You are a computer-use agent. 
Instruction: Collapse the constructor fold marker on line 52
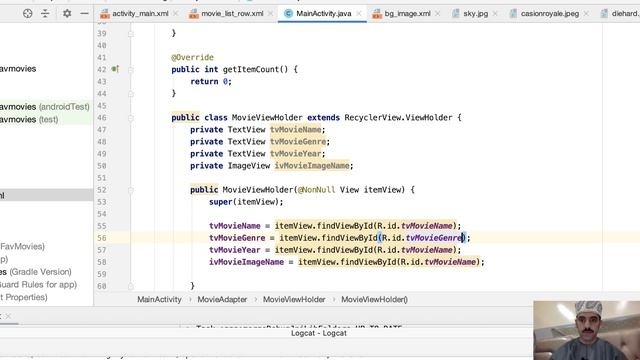pyautogui.click(x=131, y=190)
